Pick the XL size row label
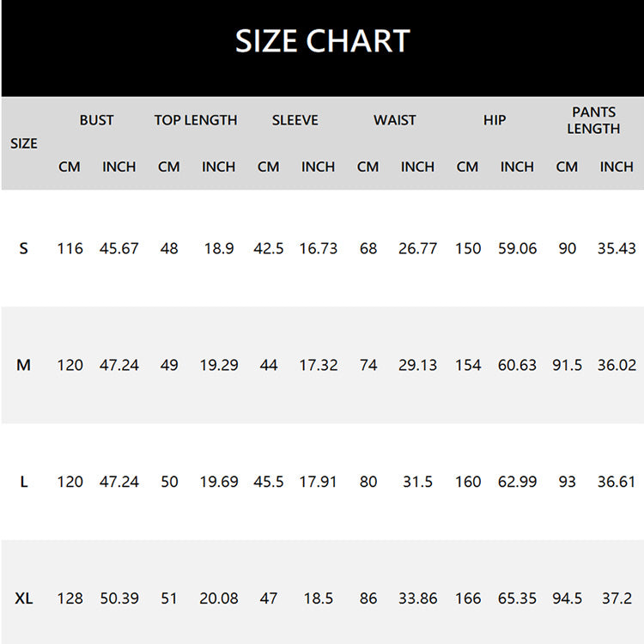 24,598
